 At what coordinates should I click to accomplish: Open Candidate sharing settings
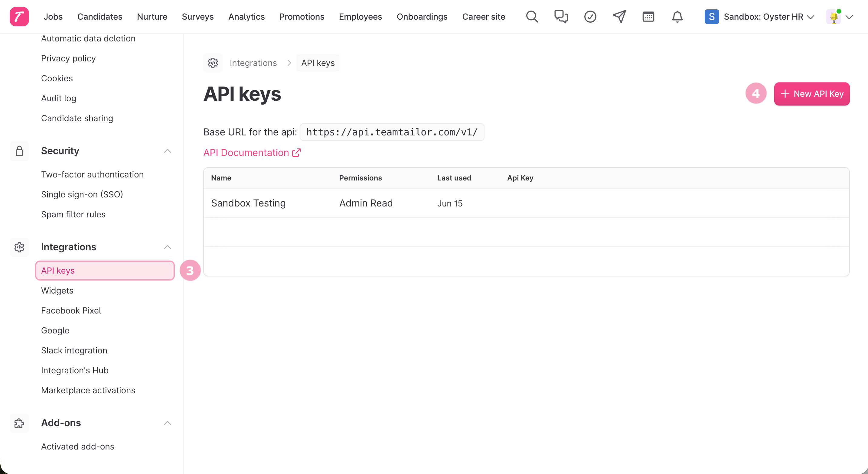(x=77, y=118)
